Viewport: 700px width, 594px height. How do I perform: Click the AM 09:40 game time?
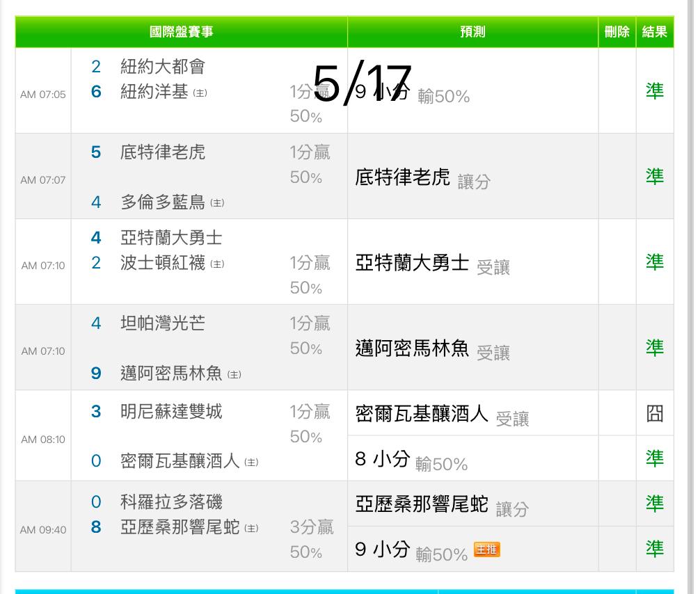43,530
